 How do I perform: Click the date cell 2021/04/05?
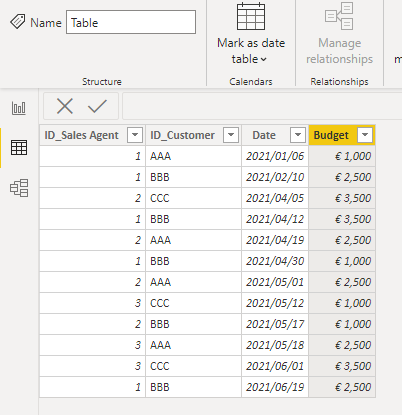pyautogui.click(x=275, y=198)
